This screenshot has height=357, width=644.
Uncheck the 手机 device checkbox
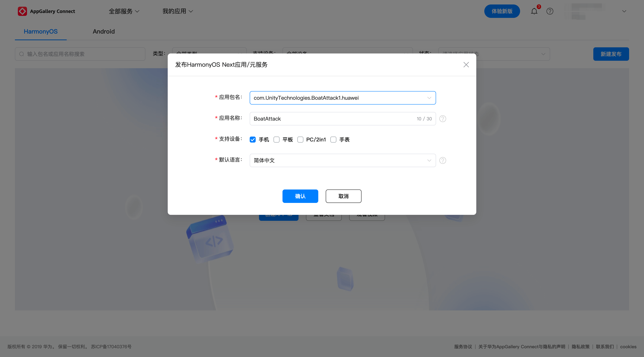(x=252, y=140)
